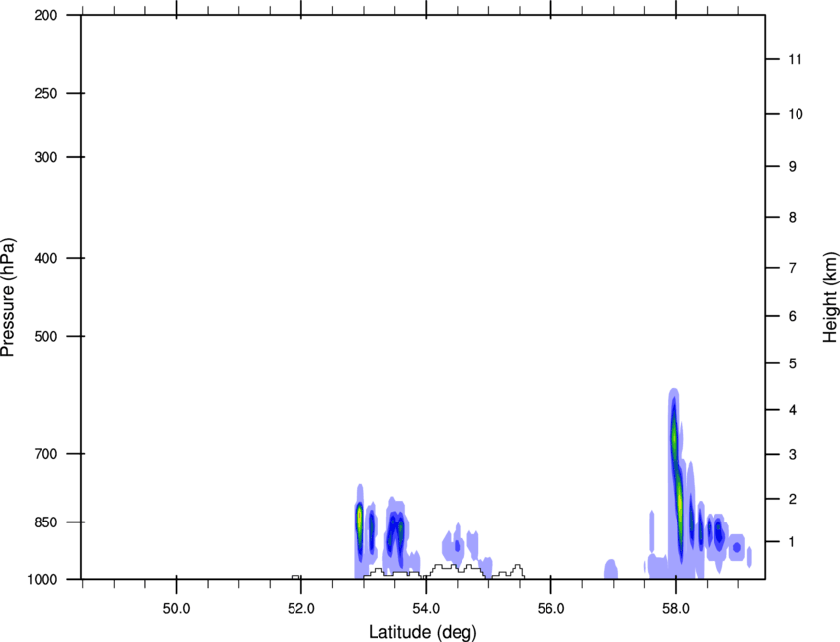Click pressure tick label '250'
Image resolution: width=840 pixels, height=642 pixels.
coord(45,93)
